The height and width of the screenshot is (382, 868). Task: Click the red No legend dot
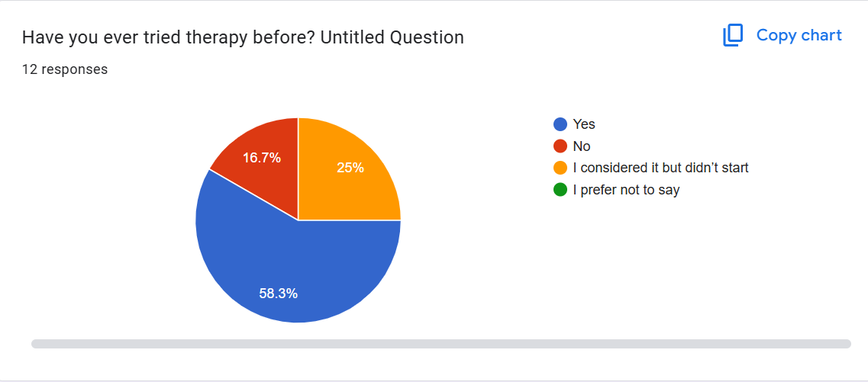click(560, 146)
